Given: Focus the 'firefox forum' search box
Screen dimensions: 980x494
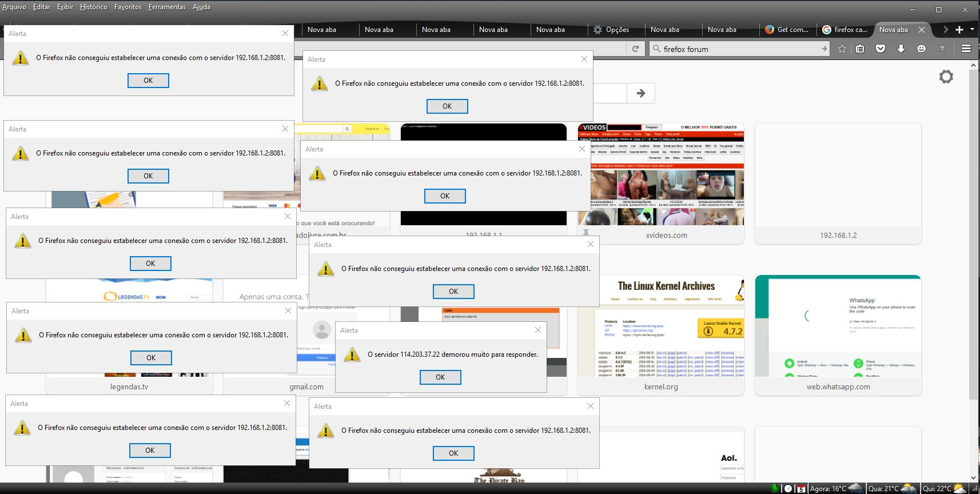Looking at the screenshot, I should click(x=740, y=49).
